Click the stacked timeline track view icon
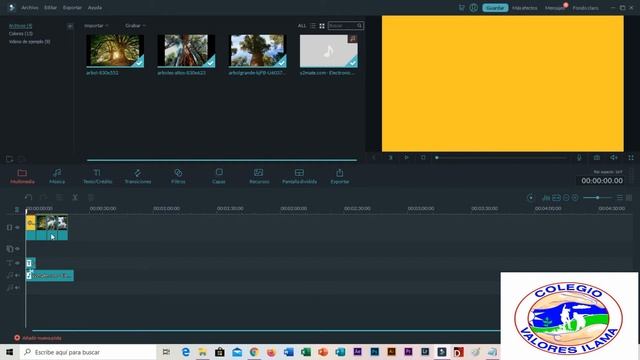This screenshot has width=640, height=360. (x=620, y=198)
